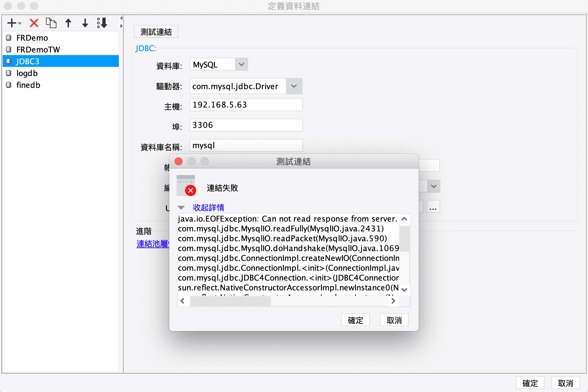Click the 測試連結 test connection button
Viewport: 588px width, 392px height.
(x=156, y=32)
